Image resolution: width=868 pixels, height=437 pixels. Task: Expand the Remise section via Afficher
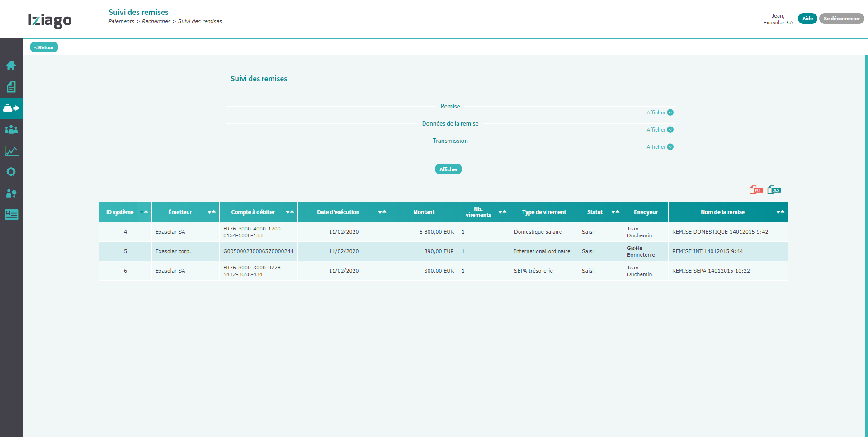(660, 113)
